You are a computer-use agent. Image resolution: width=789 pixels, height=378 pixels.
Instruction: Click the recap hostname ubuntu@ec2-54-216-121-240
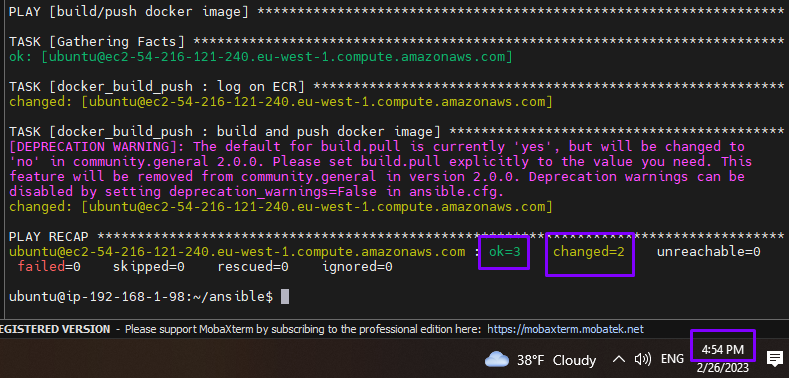(236, 252)
